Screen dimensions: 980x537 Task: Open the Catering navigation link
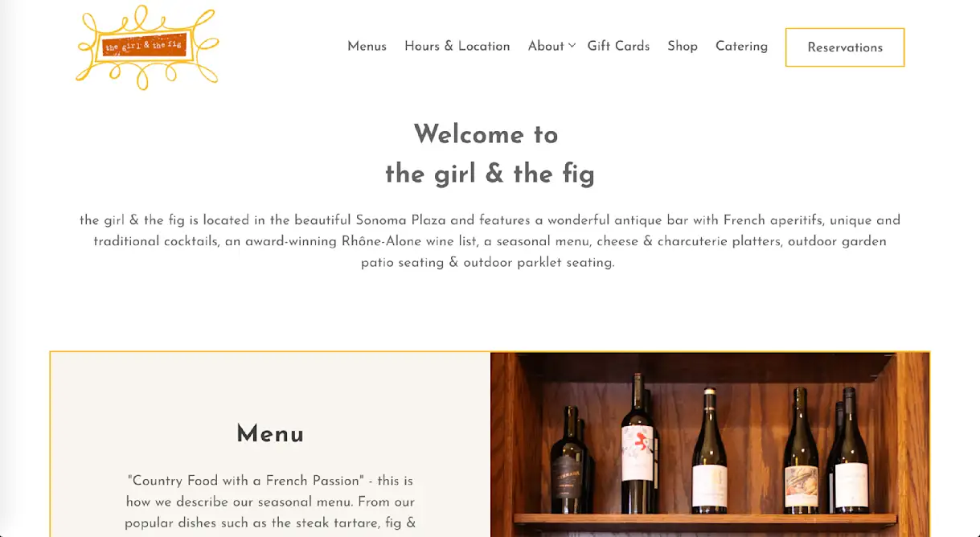coord(741,47)
